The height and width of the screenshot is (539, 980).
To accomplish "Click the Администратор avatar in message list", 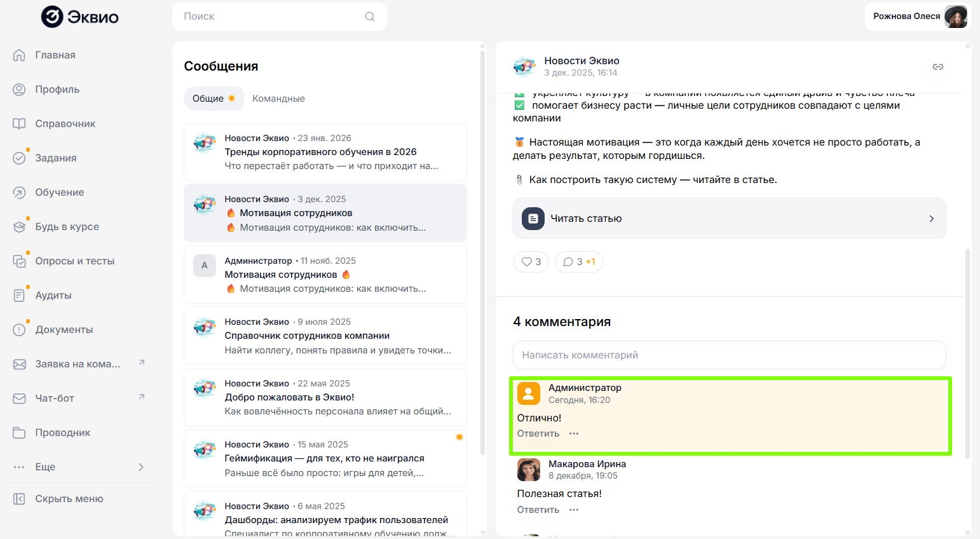I will click(x=205, y=266).
